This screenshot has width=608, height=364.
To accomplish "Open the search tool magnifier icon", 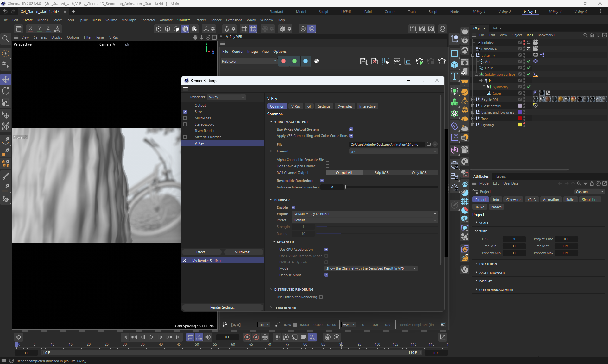I will pos(5,39).
